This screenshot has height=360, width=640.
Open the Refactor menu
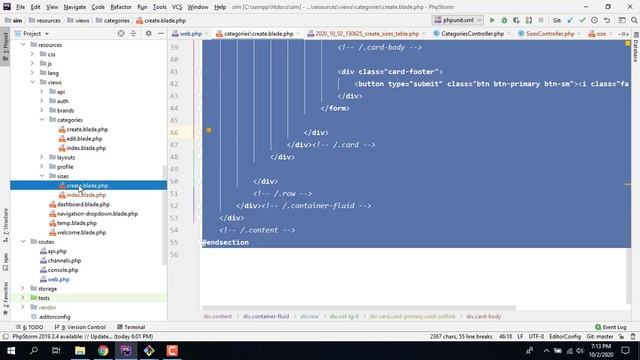(x=121, y=7)
